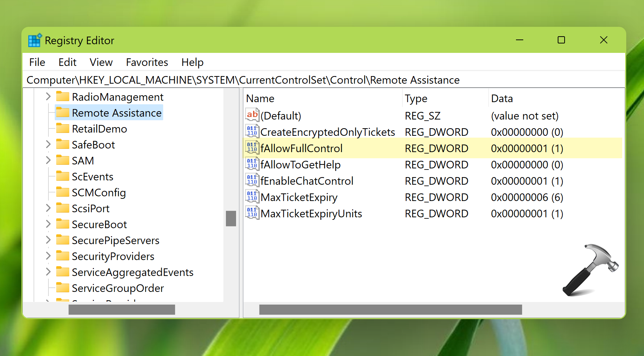The width and height of the screenshot is (644, 356).
Task: Open the View menu
Action: pos(101,62)
